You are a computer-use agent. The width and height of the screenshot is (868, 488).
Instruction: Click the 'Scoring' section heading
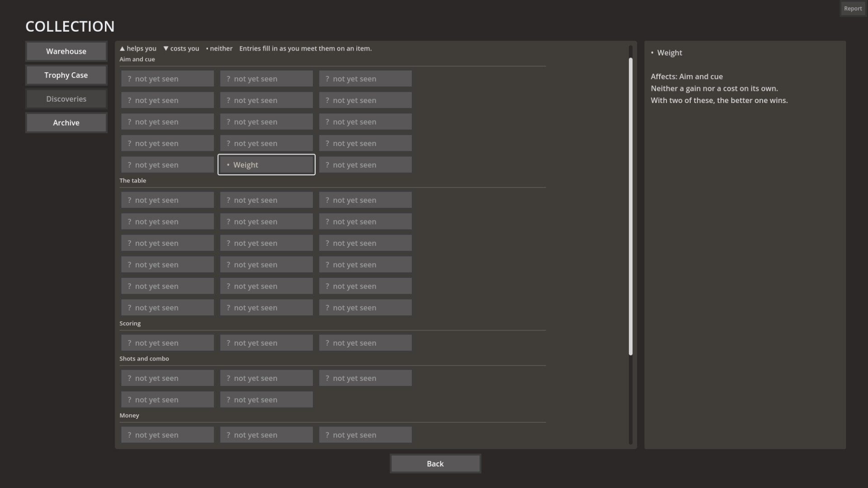pyautogui.click(x=130, y=324)
